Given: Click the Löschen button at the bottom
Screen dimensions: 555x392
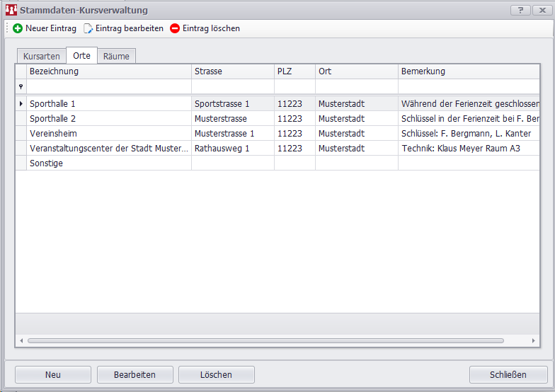Looking at the screenshot, I should [x=216, y=374].
